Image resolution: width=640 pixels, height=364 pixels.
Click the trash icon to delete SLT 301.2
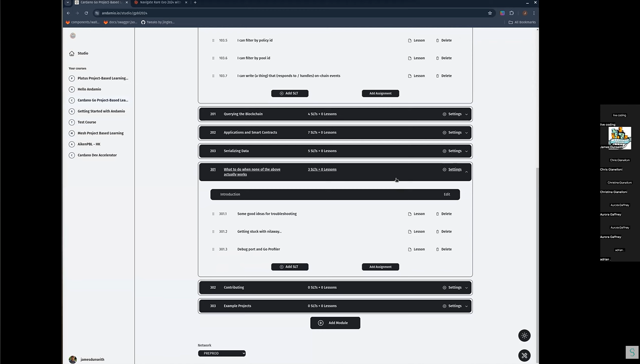point(437,232)
